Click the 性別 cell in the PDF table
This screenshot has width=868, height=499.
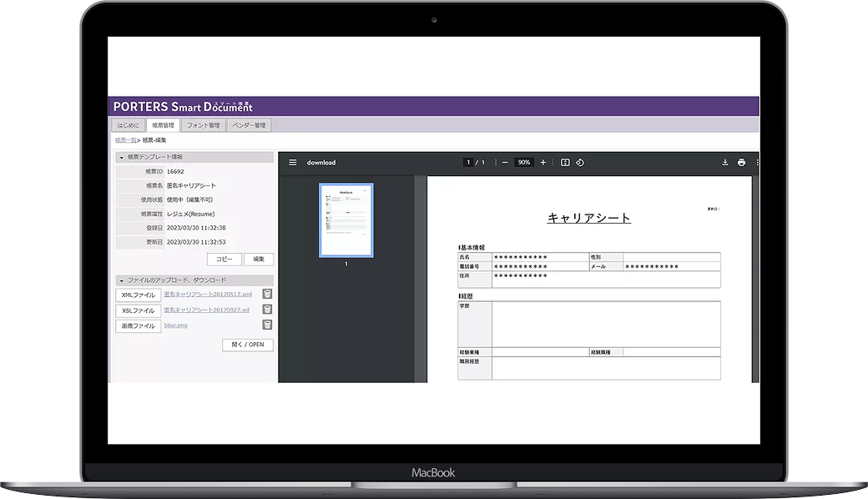pyautogui.click(x=606, y=257)
